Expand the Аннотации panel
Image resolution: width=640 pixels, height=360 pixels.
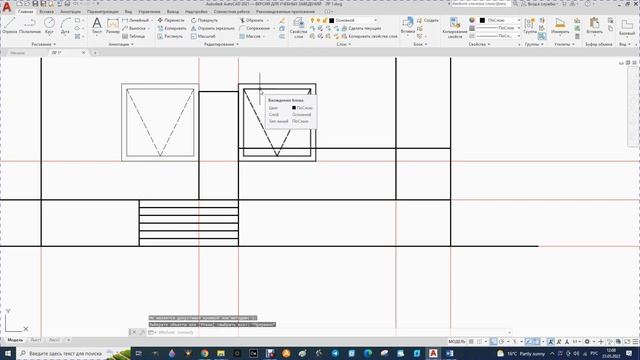pyautogui.click(x=121, y=44)
